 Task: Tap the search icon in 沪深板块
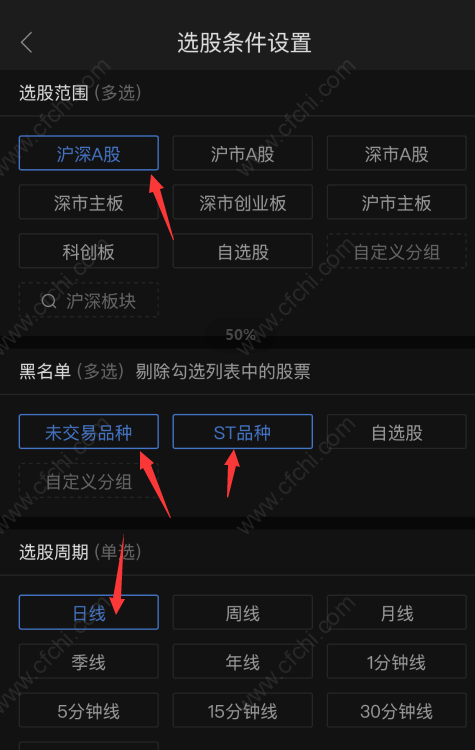[x=49, y=301]
